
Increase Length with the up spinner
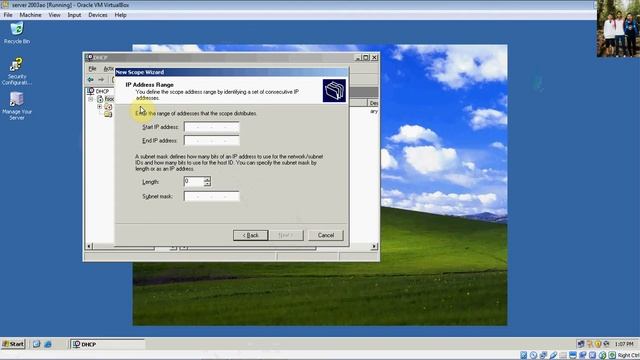point(207,179)
